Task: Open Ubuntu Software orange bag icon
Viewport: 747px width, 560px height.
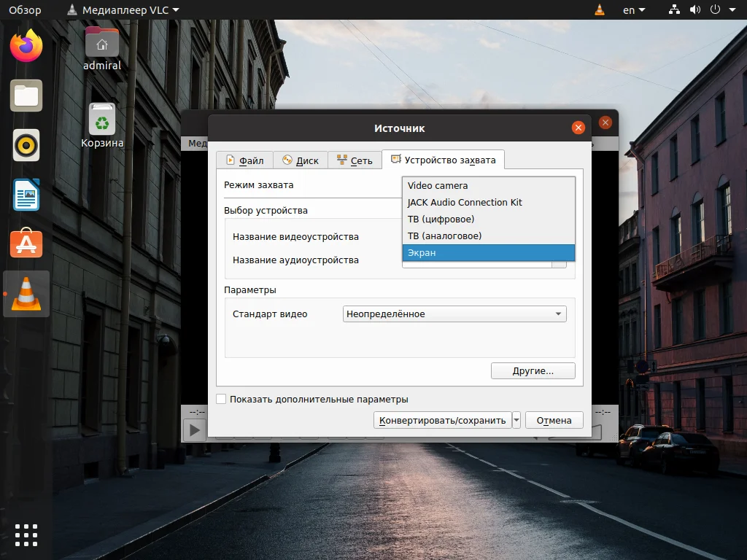Action: pos(26,244)
